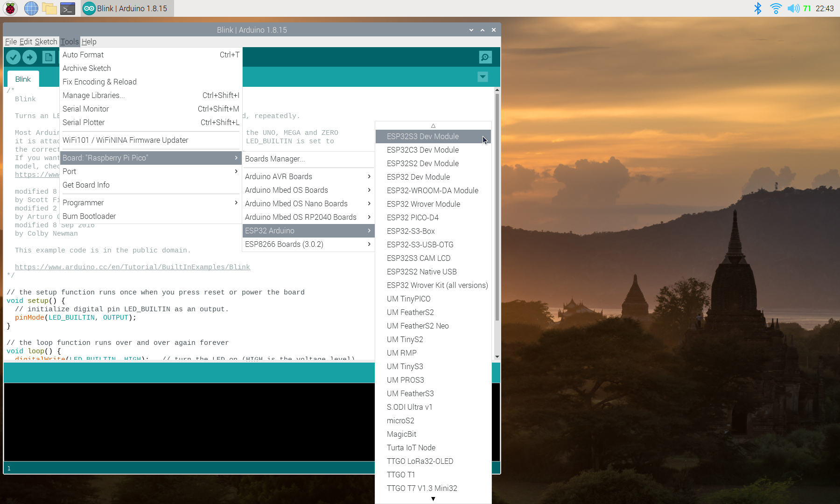Image resolution: width=840 pixels, height=504 pixels.
Task: Open the tab options dropdown arrow
Action: 483,77
